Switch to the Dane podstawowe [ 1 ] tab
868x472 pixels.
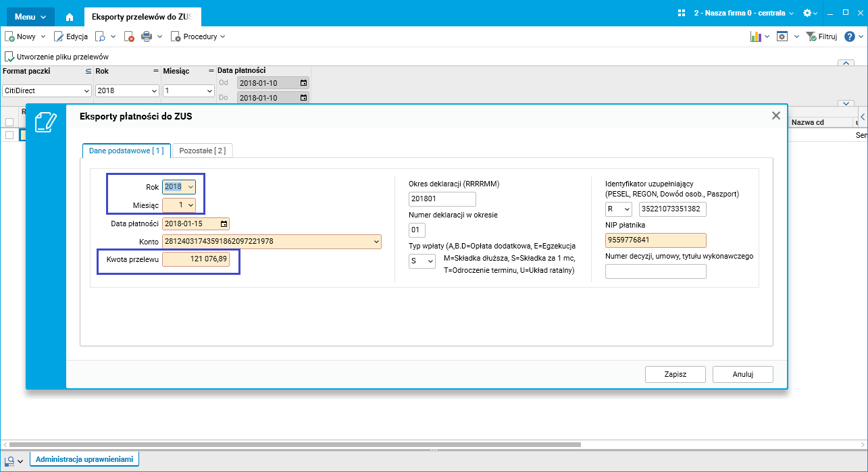126,151
